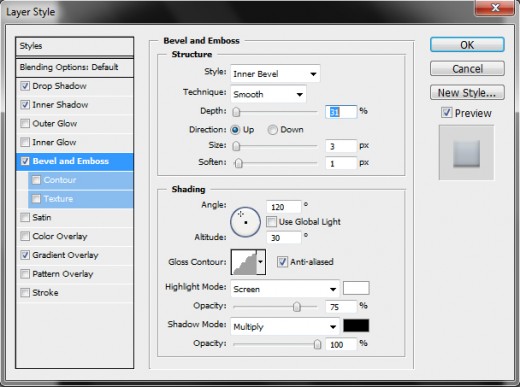Click the Shadow Opacity slider handle
This screenshot has height=387, width=520.
coord(317,344)
